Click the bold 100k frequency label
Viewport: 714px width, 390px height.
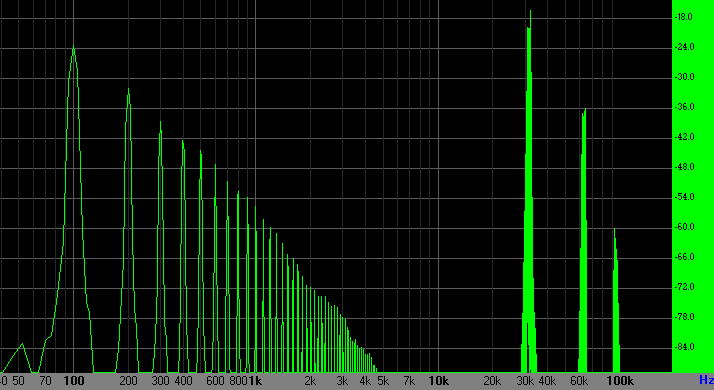(x=620, y=381)
